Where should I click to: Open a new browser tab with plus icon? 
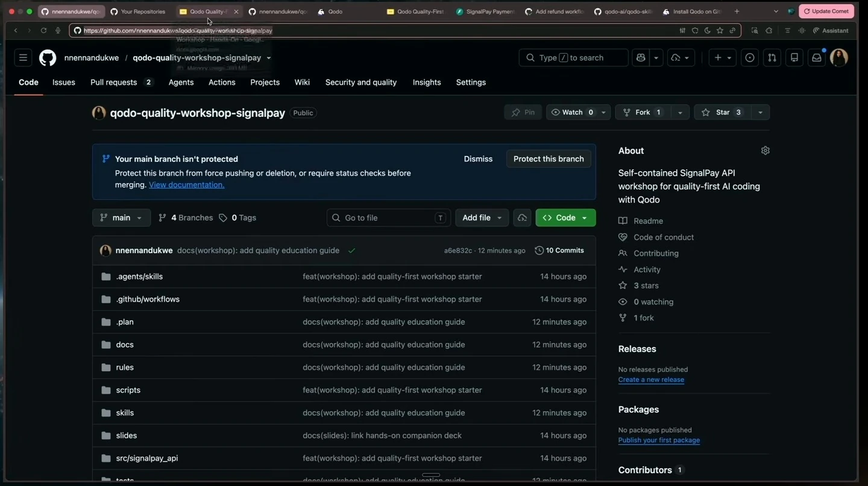tap(737, 11)
